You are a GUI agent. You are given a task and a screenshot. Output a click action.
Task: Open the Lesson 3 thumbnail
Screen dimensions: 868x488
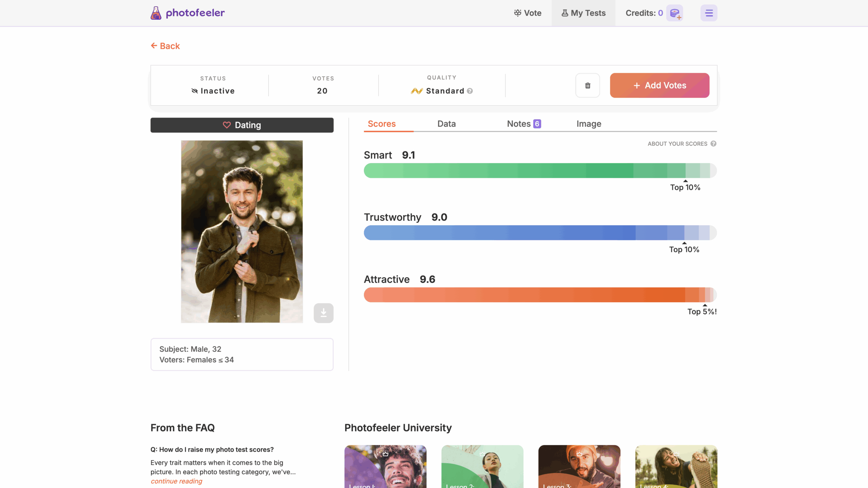click(579, 467)
